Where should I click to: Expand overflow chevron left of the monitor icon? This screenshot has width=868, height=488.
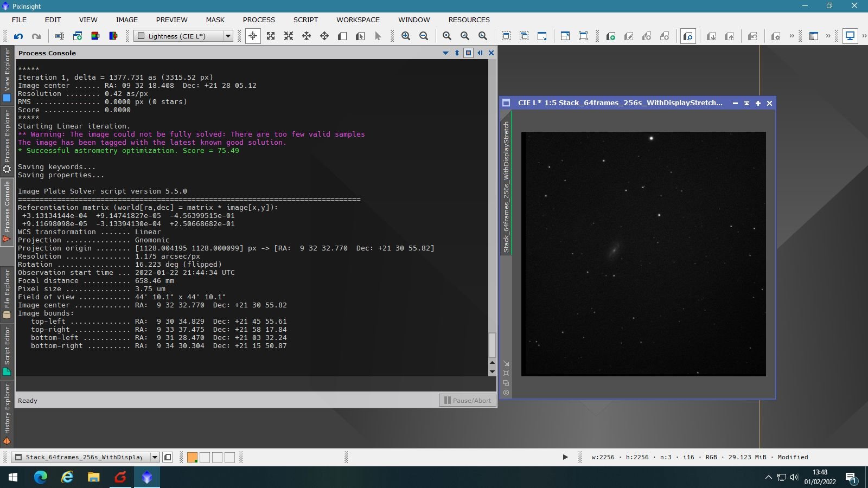[828, 36]
